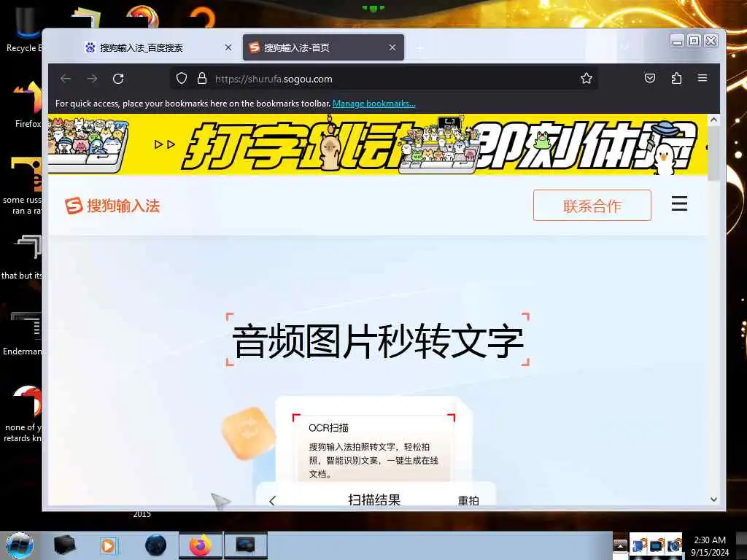
Task: Open the black box taskbar icon
Action: (x=64, y=545)
